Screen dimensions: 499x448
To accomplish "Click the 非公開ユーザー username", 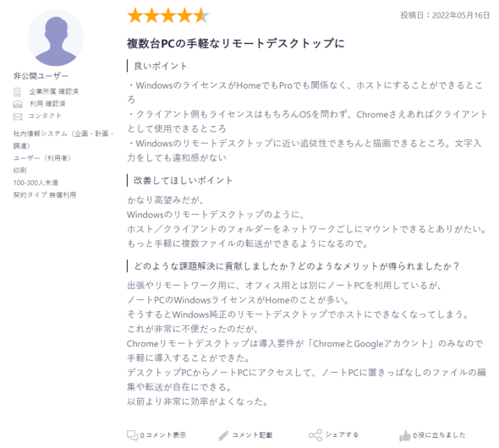I will 41,76.
